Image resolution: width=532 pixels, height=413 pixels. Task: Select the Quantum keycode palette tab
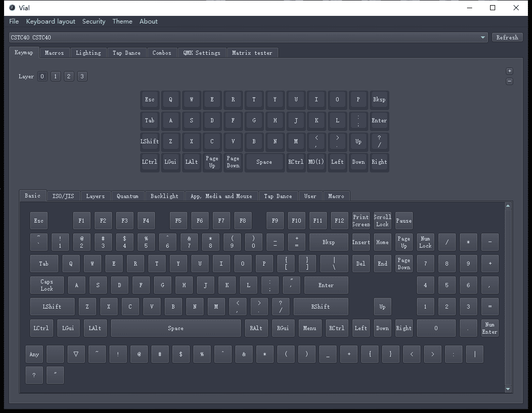click(x=127, y=195)
